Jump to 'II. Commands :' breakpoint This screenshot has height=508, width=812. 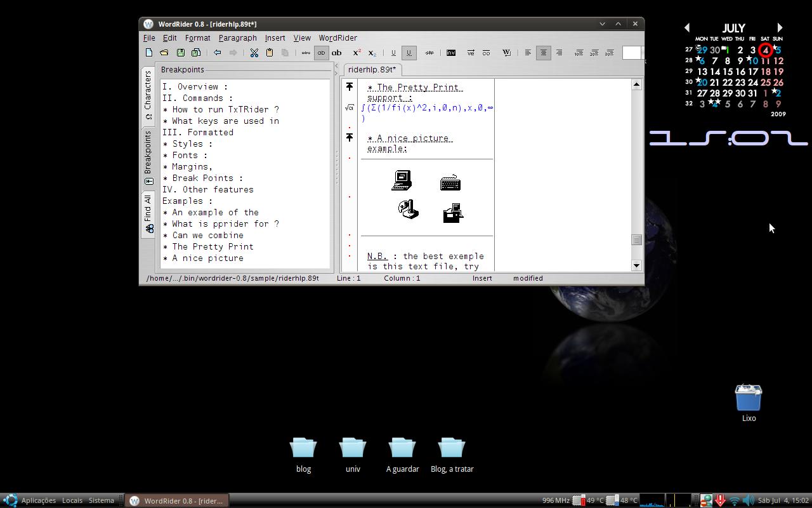point(197,98)
